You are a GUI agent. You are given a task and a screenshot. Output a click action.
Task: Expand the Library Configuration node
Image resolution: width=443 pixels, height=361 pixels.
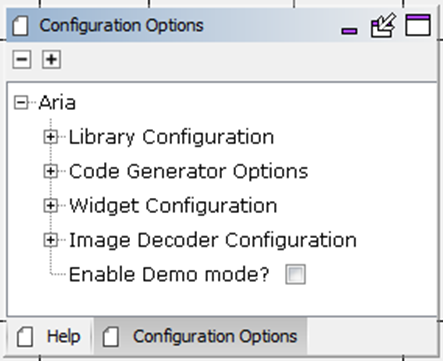[x=51, y=137]
